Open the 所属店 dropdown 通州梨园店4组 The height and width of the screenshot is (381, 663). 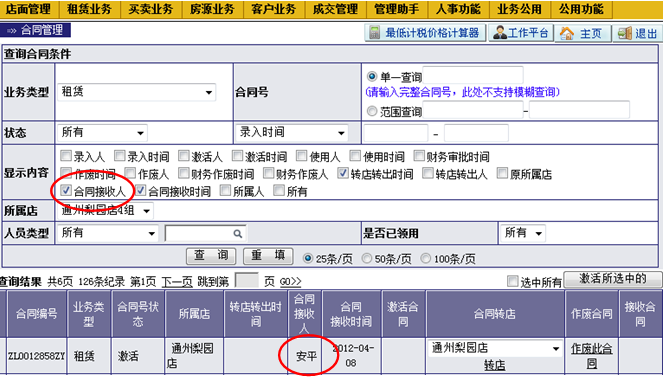[x=105, y=210]
